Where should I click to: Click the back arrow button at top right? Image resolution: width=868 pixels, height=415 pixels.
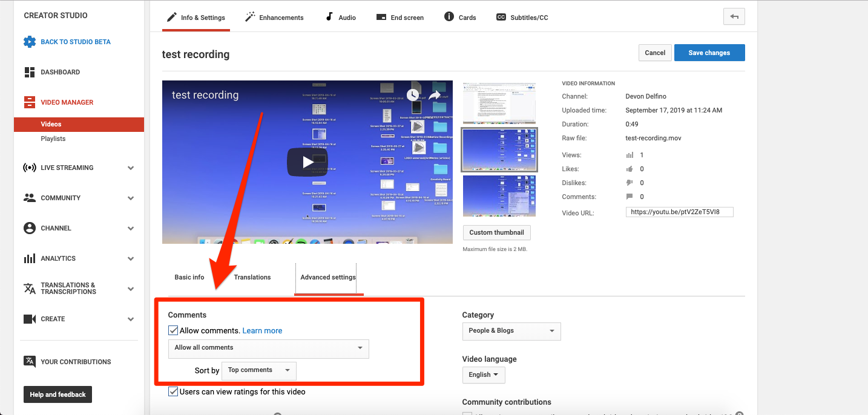coord(734,17)
